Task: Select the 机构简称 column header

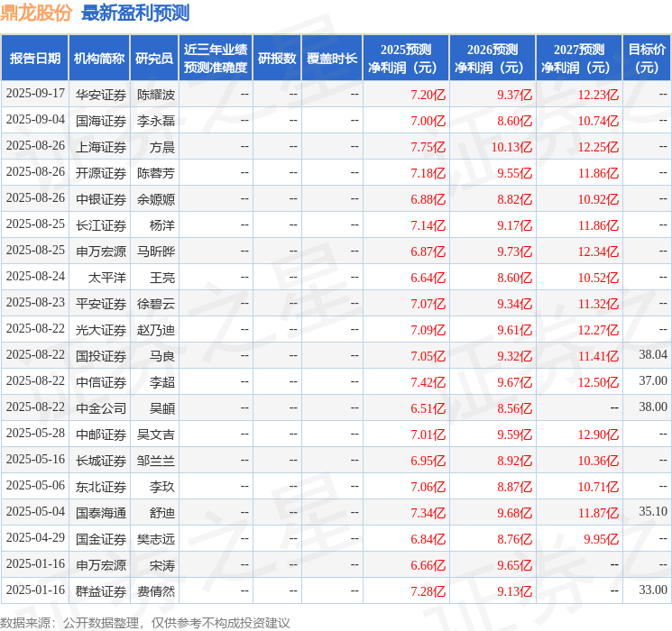Action: [x=99, y=59]
